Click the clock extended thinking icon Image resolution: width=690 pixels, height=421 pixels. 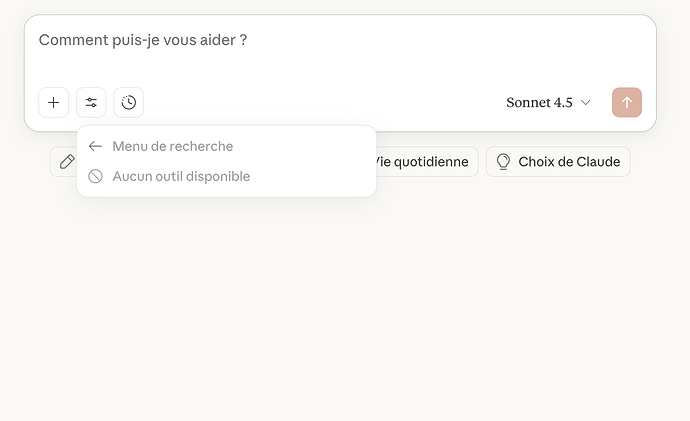click(129, 102)
